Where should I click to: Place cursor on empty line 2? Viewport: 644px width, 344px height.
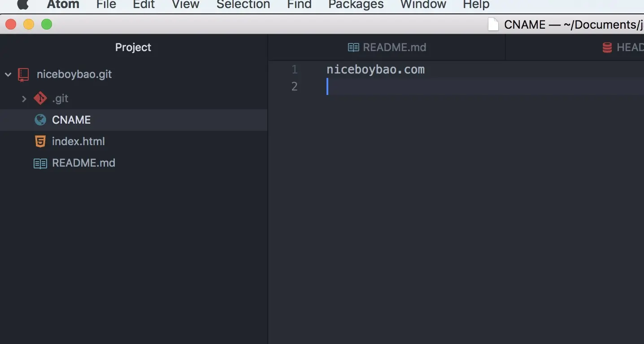[x=484, y=86]
